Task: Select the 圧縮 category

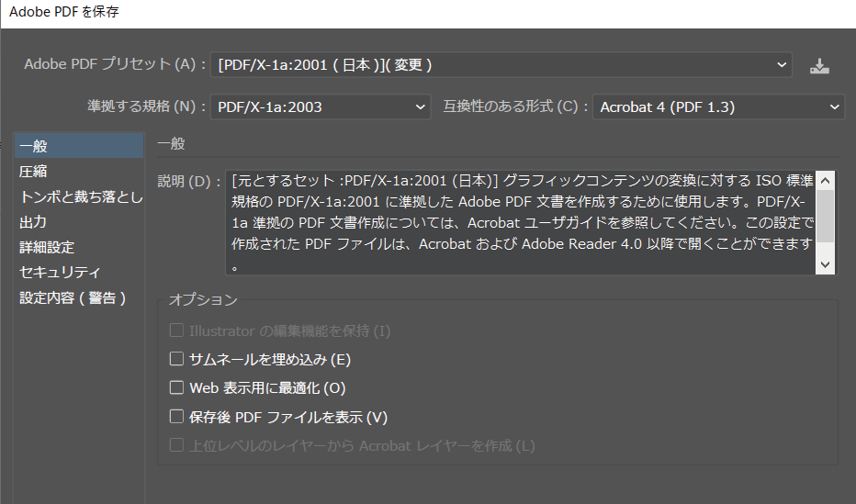Action: 79,172
